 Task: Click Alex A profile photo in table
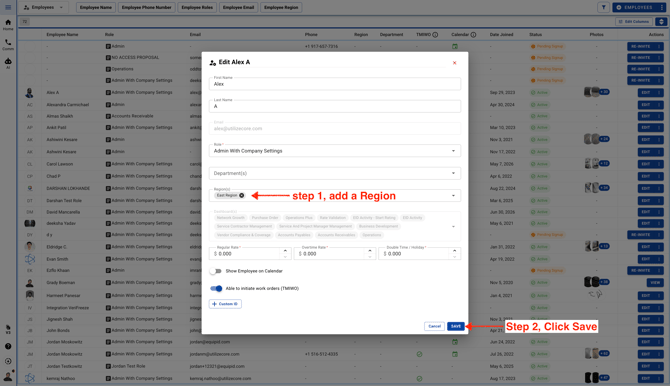[x=29, y=93]
